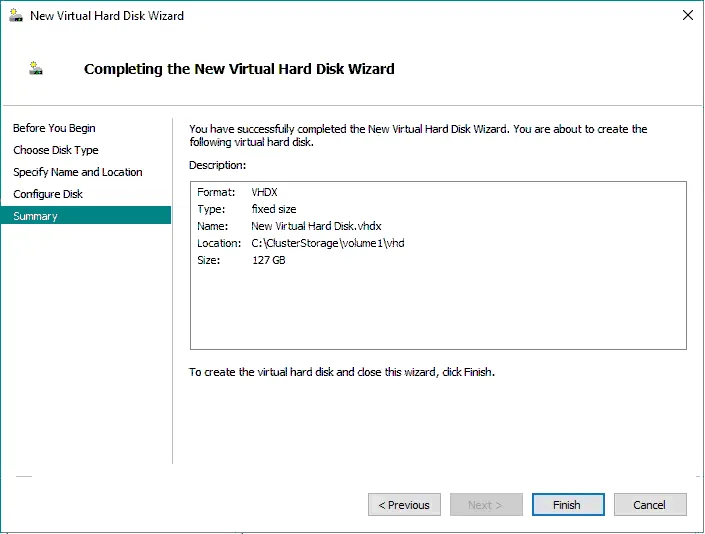The width and height of the screenshot is (705, 534).
Task: Click the disk icon beside the Completing heading
Action: pyautogui.click(x=38, y=69)
